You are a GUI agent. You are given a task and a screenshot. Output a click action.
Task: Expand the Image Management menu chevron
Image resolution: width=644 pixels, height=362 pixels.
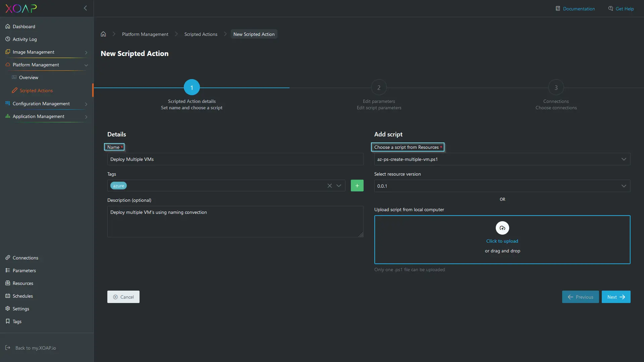tap(86, 52)
